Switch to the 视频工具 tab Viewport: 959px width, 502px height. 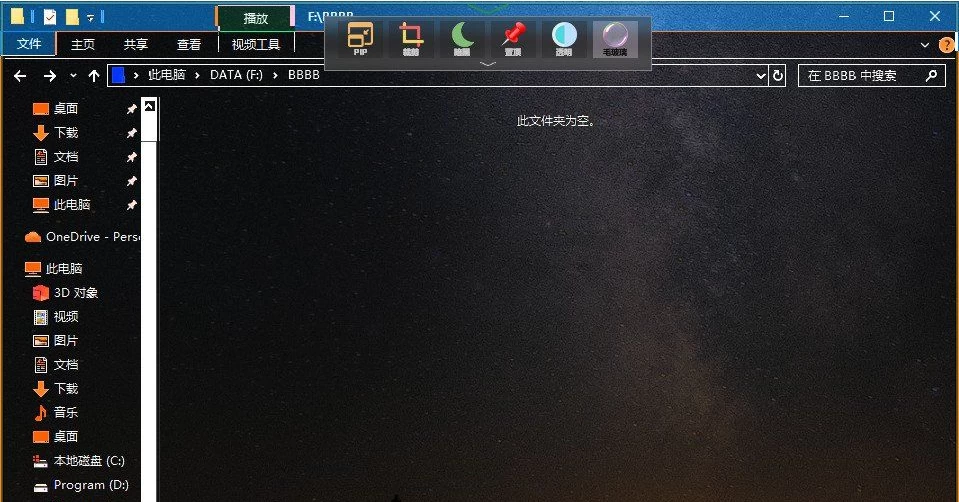click(256, 44)
